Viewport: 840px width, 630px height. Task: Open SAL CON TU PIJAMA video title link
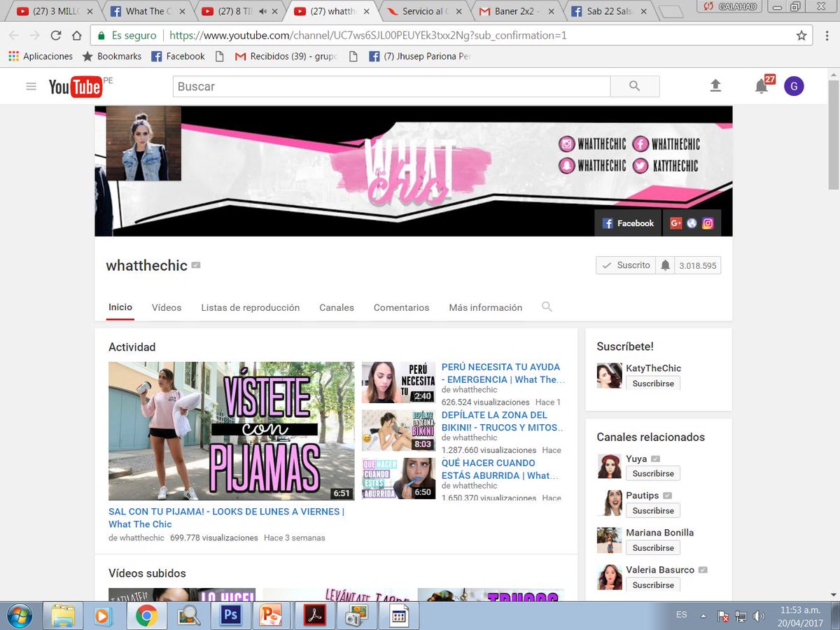pos(226,518)
